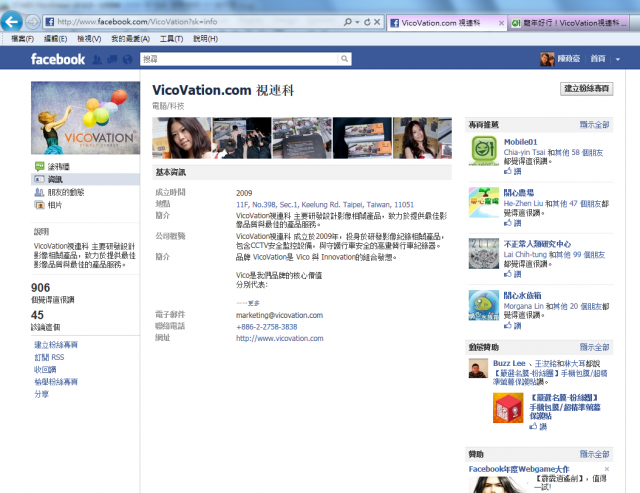This screenshot has height=493, width=640.
Task: Like the Happy Aquarium page with thumbs-up
Action: (x=513, y=326)
